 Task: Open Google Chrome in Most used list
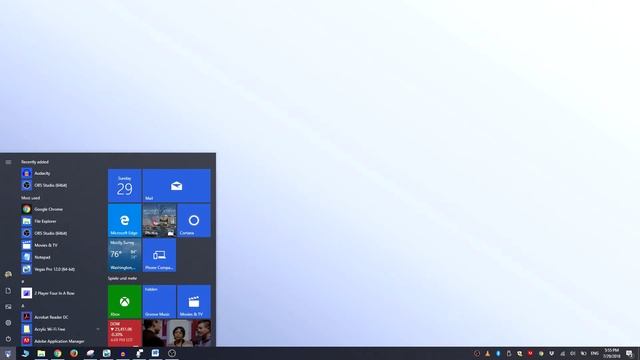[x=61, y=209]
